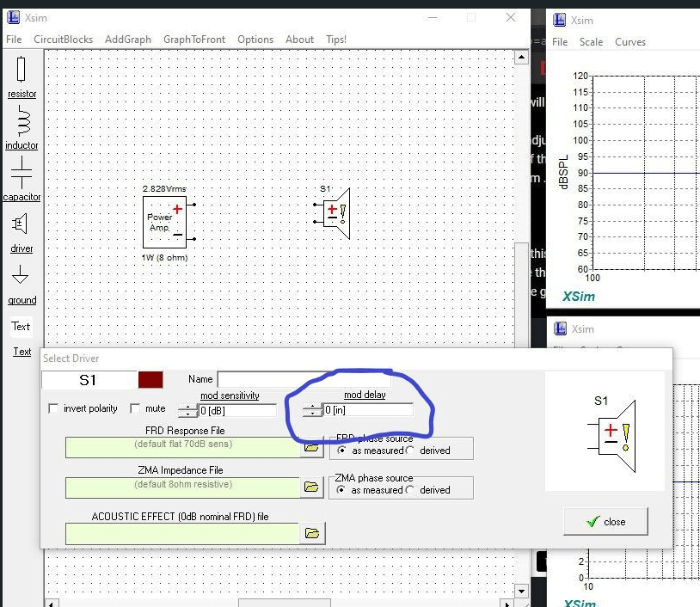The height and width of the screenshot is (607, 700).
Task: Open the File menu in the main Xsim window
Action: click(14, 40)
